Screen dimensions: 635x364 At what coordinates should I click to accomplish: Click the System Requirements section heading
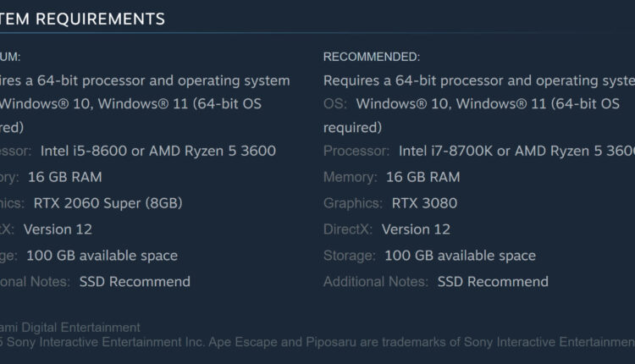pos(82,18)
